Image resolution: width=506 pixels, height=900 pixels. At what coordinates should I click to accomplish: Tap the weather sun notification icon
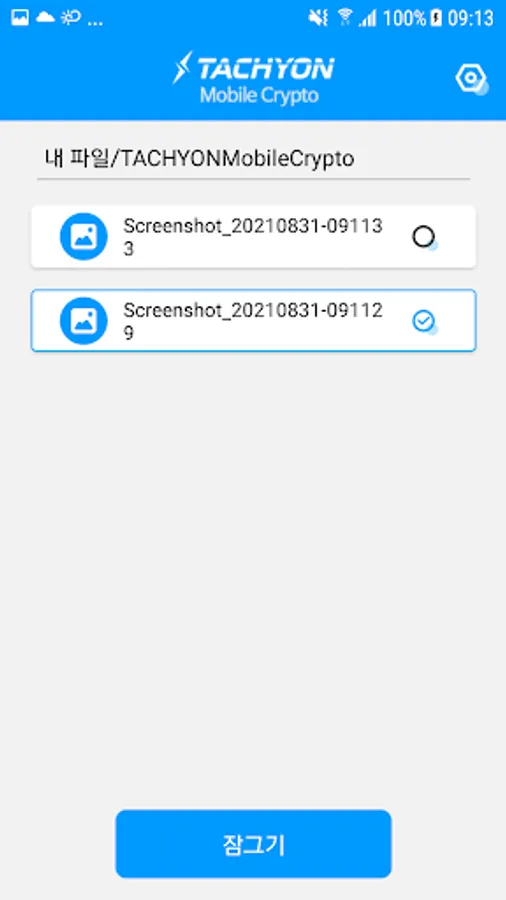pyautogui.click(x=71, y=18)
